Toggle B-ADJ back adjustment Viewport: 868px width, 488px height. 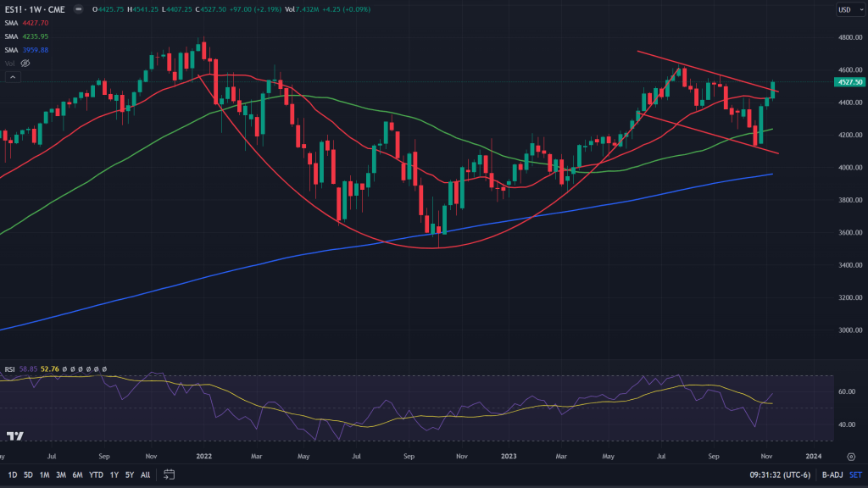point(830,474)
